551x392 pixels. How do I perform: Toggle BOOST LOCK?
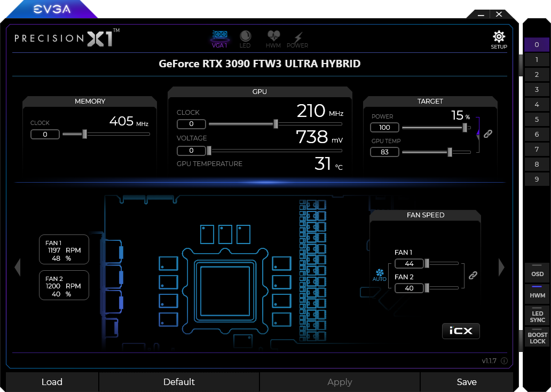[537, 337]
